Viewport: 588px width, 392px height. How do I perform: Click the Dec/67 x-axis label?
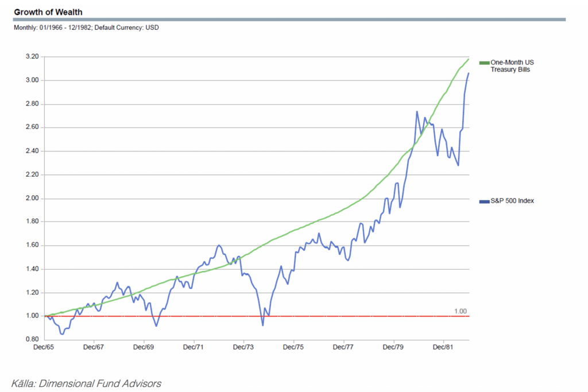[x=94, y=347]
